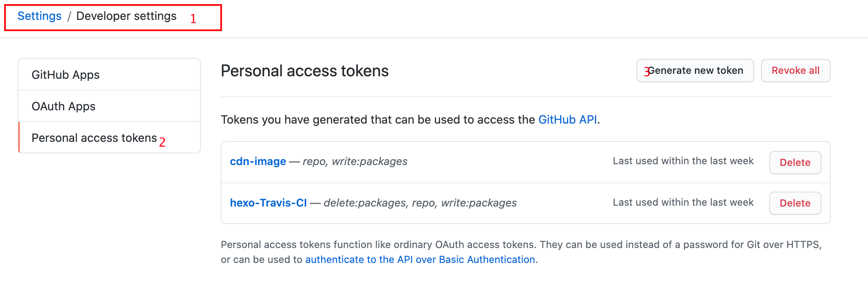Open authenticate to the API over Basic Authentication link

420,260
